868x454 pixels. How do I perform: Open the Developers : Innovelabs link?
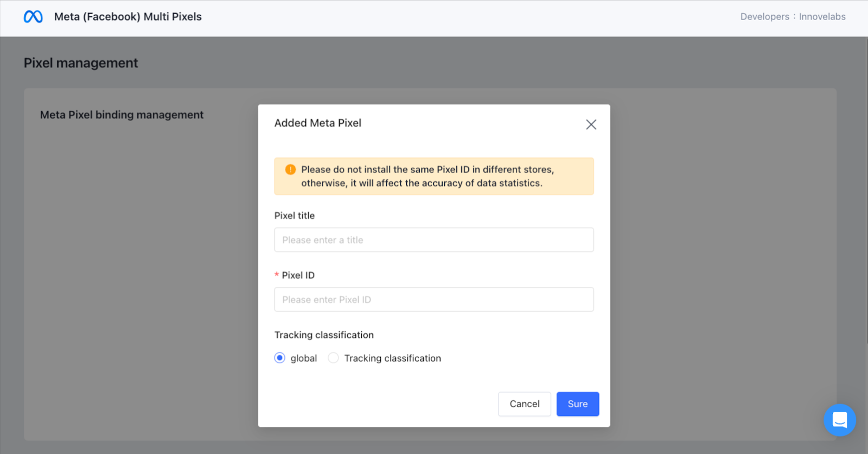click(793, 17)
